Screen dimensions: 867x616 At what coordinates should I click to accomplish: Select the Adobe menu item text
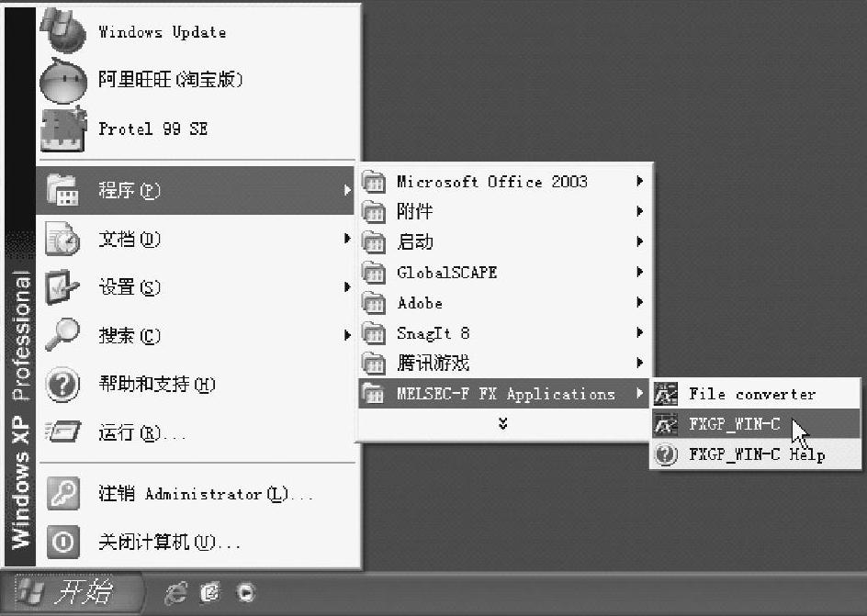point(420,303)
